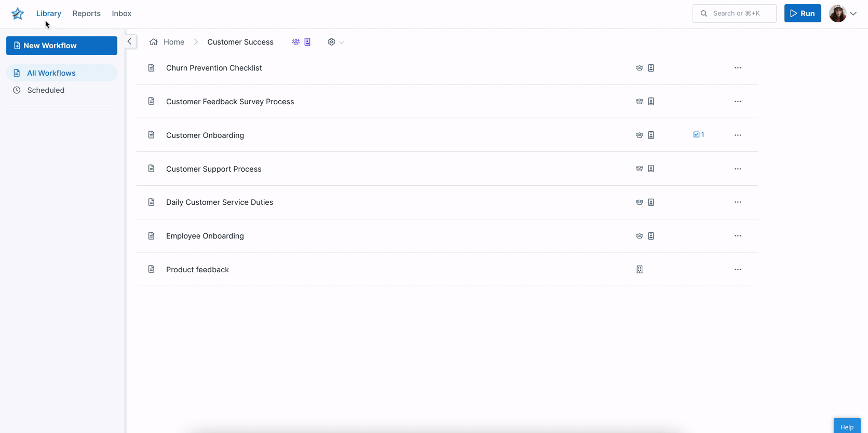Click group icon on Customer Support Process row
Screen dimensions: 868x433
click(x=640, y=169)
